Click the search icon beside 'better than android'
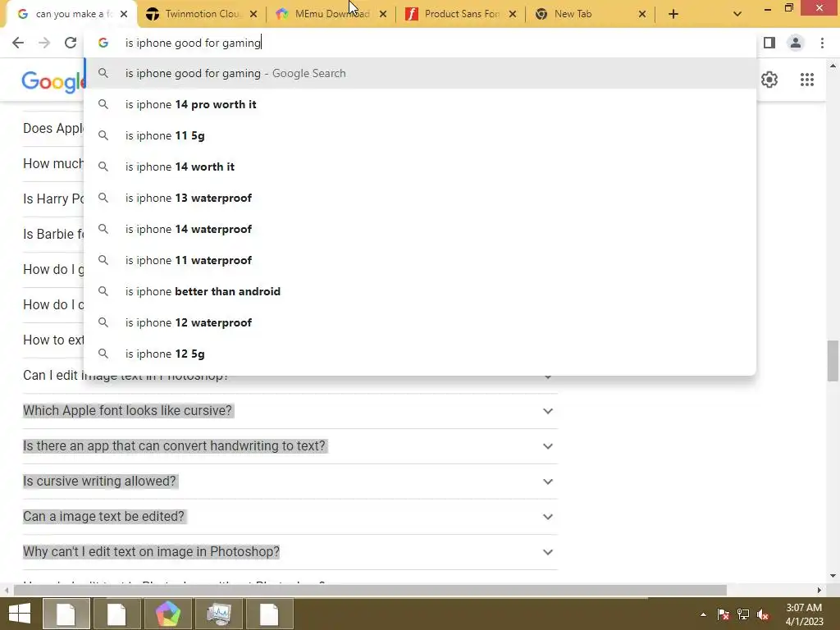Viewport: 840px width, 630px height. click(x=103, y=291)
